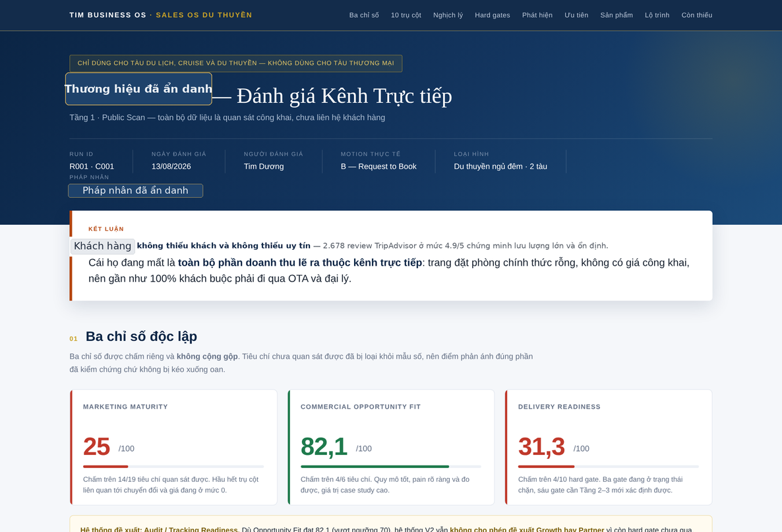Click assessor name 'Tim Dương'
The image size is (782, 532).
(x=264, y=167)
